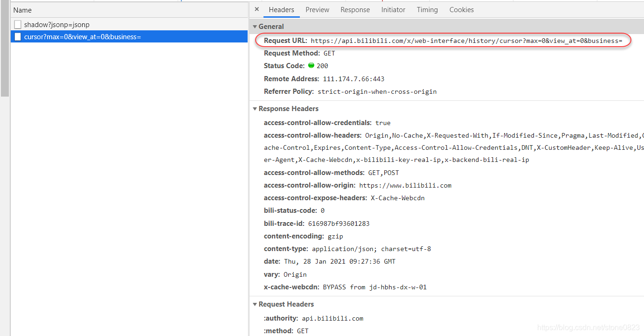Collapse the General section
The width and height of the screenshot is (644, 336).
click(255, 27)
